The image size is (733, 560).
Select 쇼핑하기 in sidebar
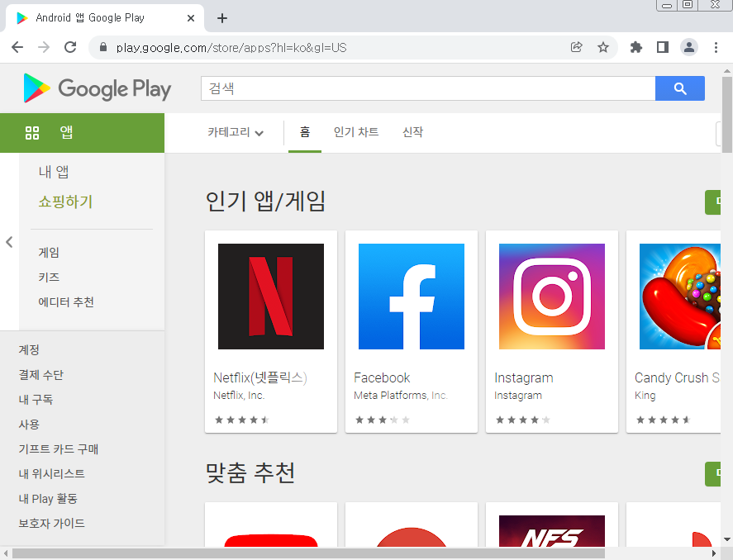click(x=65, y=202)
